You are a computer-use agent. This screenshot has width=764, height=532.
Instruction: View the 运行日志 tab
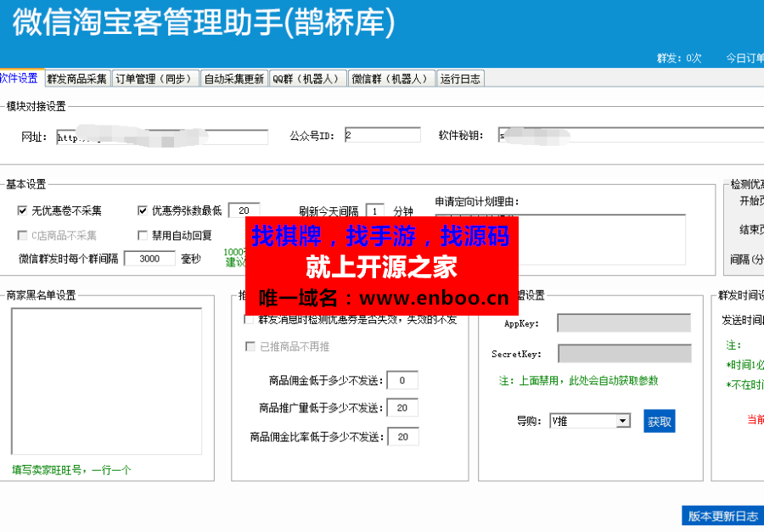[x=460, y=79]
